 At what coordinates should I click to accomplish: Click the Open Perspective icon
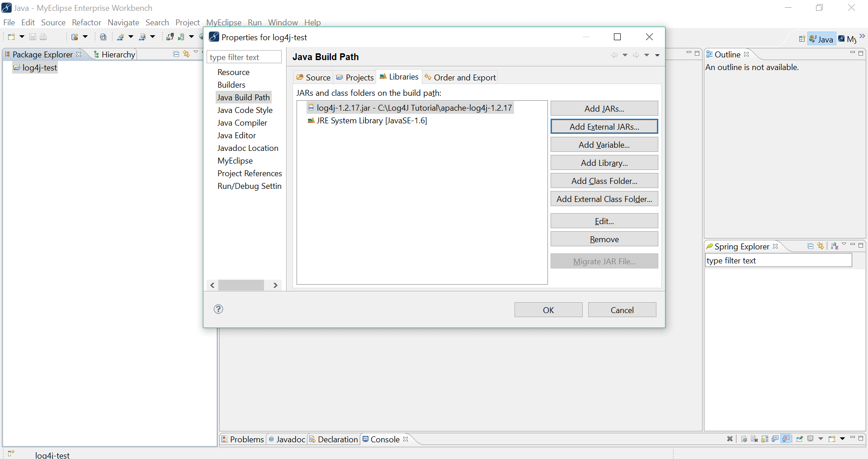[802, 39]
